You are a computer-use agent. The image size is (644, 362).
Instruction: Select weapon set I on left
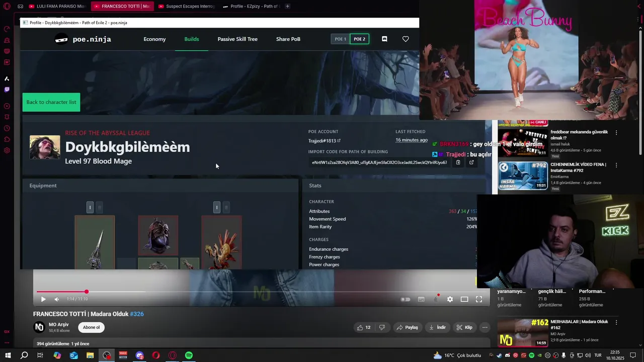(90, 207)
